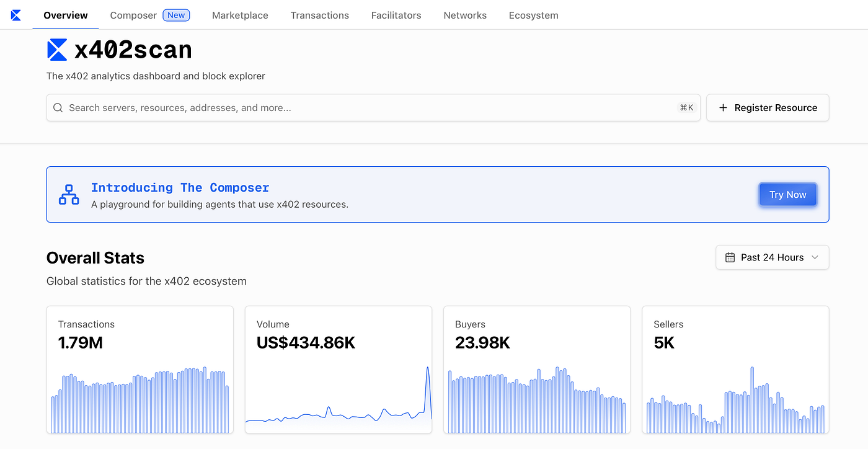The height and width of the screenshot is (449, 868).
Task: Click the x402scan logo in the navigation bar
Action: click(16, 16)
